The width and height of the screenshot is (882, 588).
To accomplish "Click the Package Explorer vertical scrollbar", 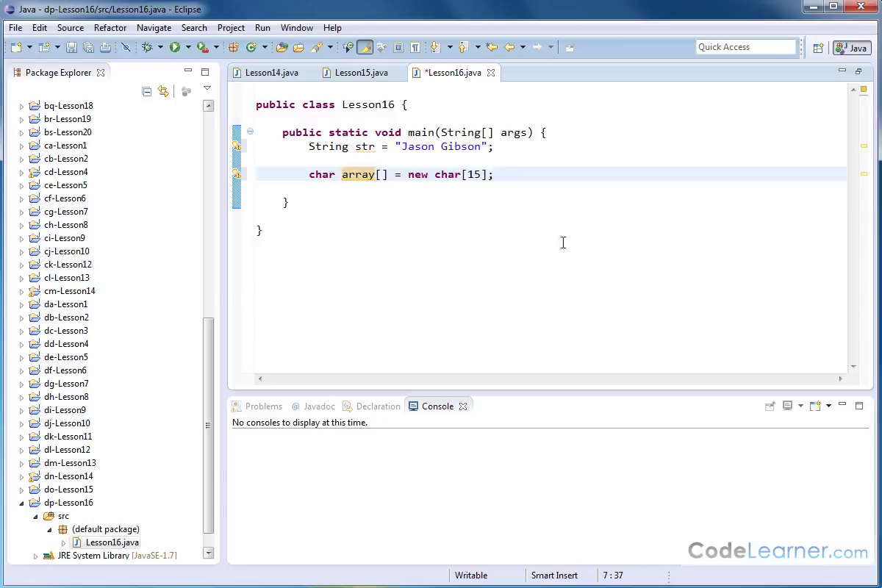I will point(208,426).
